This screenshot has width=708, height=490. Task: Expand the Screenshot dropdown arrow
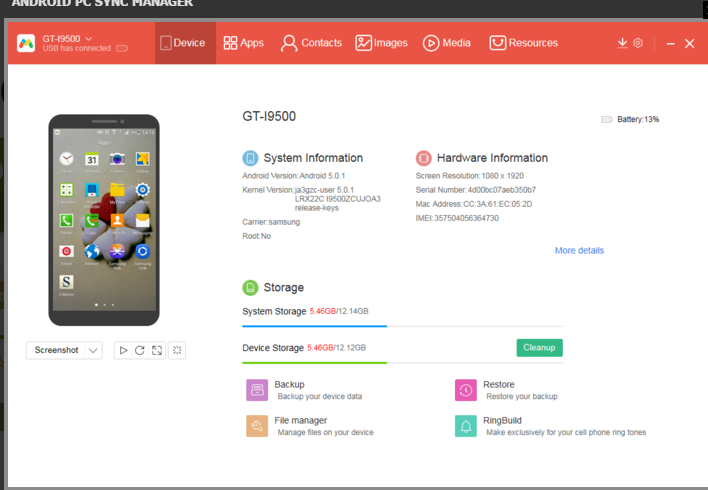coord(93,350)
